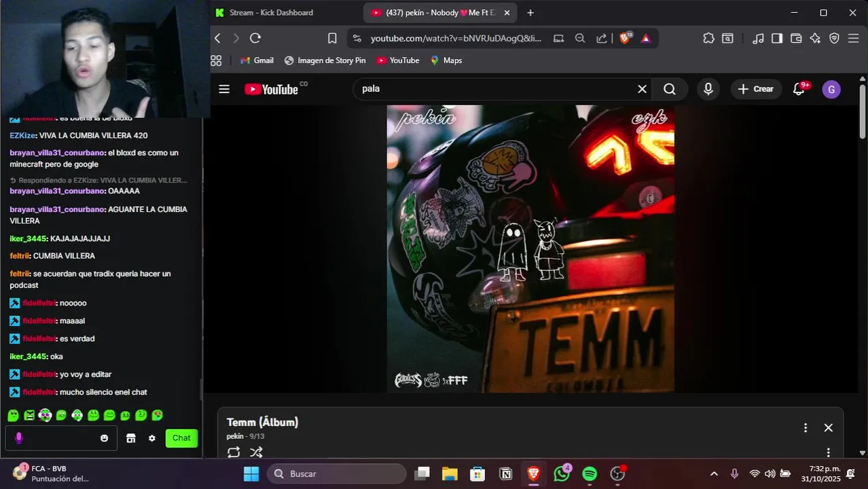Viewport: 868px width, 489px height.
Task: Show hidden system tray icons chevron
Action: click(x=714, y=473)
